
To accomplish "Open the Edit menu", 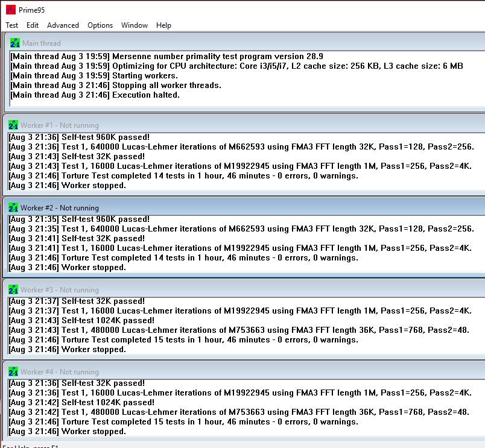I will 33,25.
